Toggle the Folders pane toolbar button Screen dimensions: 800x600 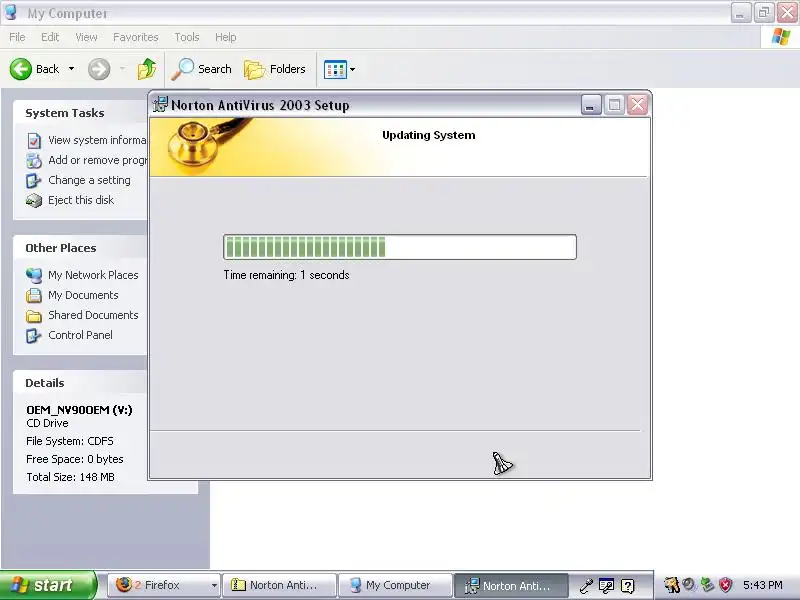pos(275,69)
